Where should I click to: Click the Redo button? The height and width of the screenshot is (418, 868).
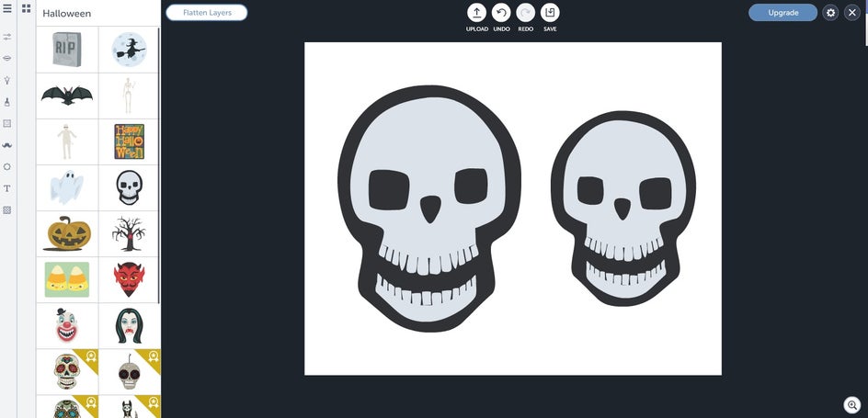tap(525, 13)
